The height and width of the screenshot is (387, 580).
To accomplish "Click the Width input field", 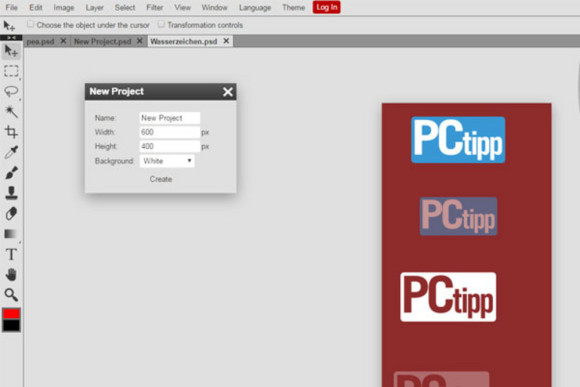I will 170,132.
